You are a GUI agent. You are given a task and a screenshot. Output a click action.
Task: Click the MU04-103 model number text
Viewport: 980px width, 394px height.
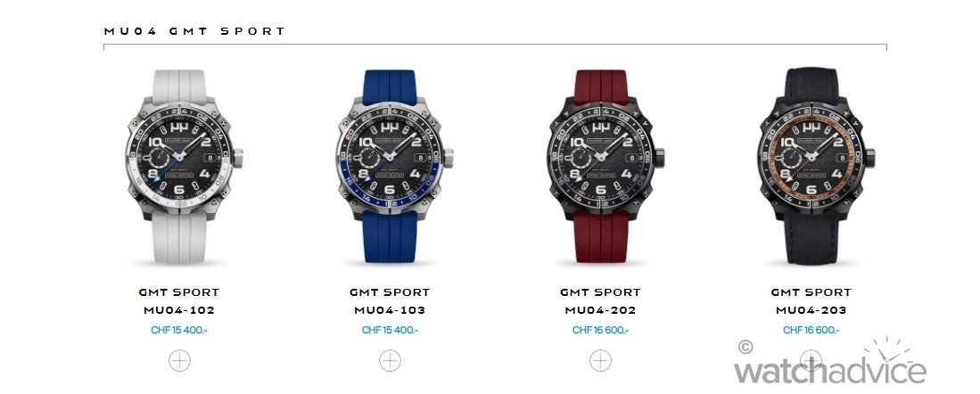click(390, 310)
